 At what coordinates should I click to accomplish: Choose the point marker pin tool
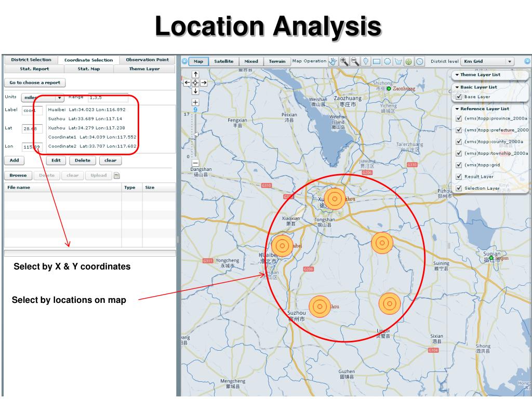[x=366, y=61]
